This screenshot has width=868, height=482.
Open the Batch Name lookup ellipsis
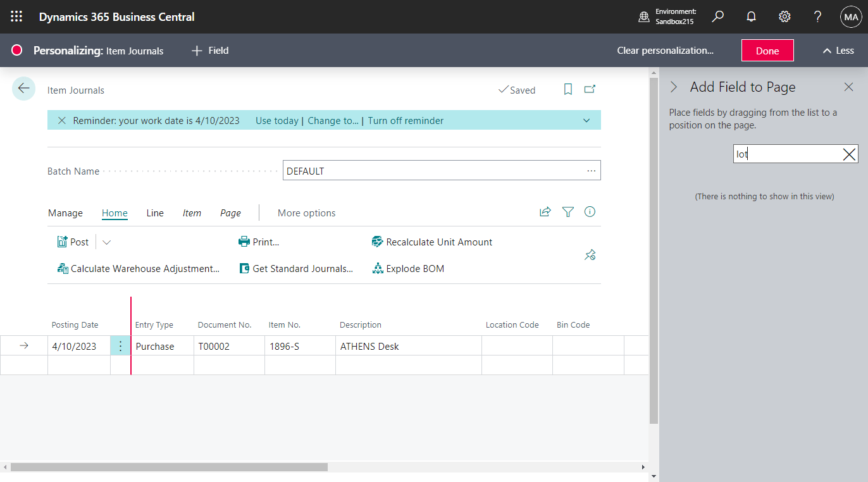pyautogui.click(x=591, y=170)
